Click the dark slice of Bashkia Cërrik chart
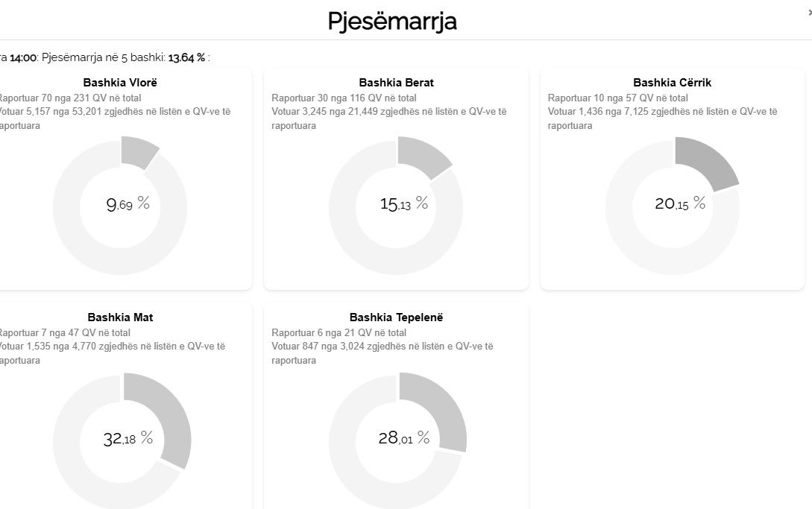 pyautogui.click(x=705, y=162)
